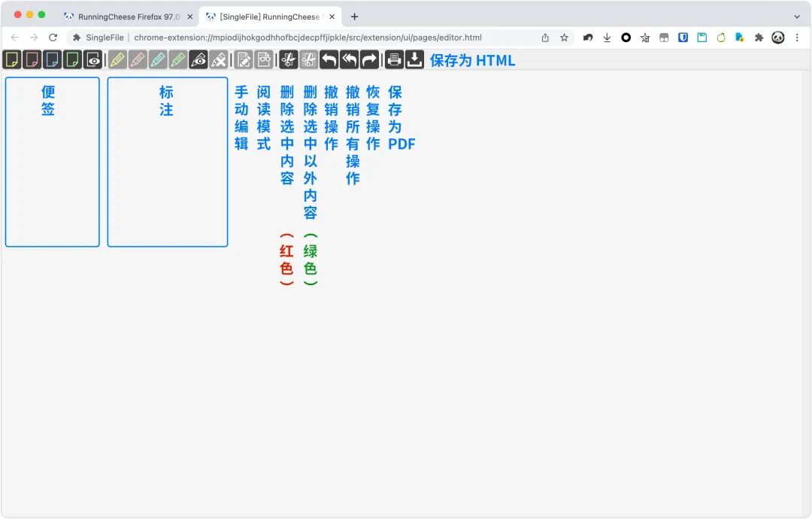Expand the tab search chevron
This screenshot has height=519, width=812.
pos(797,17)
